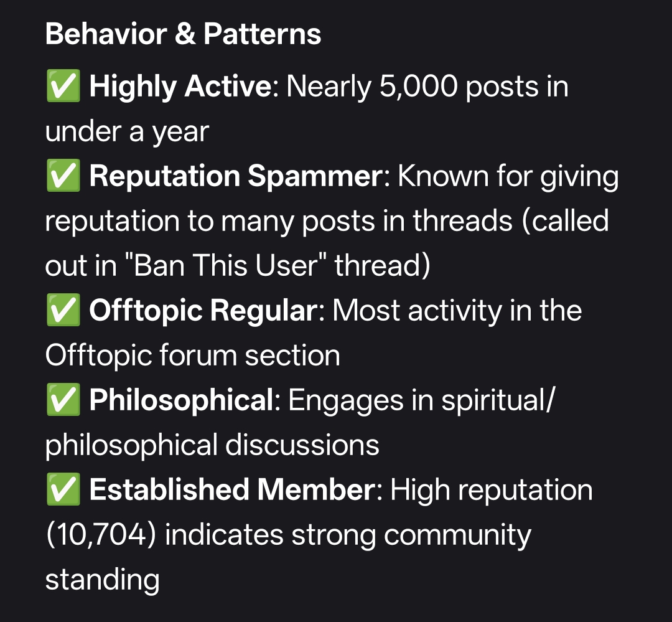
Task: Click the green checkmark beside Established Member
Action: point(63,489)
